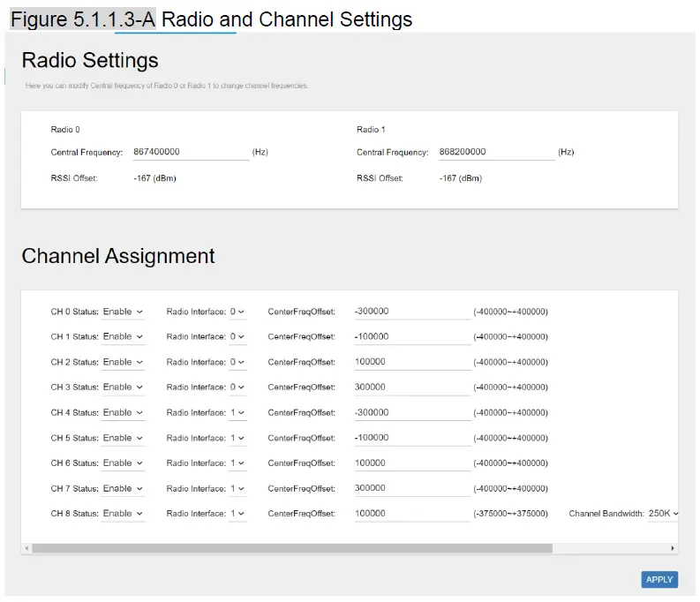This screenshot has width=700, height=602.
Task: Open the CH 0 Status dropdown
Action: tap(123, 312)
